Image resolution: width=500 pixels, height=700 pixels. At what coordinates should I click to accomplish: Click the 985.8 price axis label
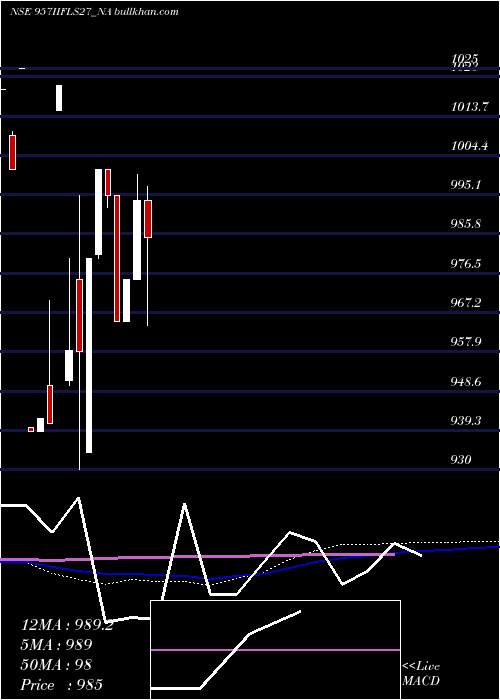coord(466,224)
